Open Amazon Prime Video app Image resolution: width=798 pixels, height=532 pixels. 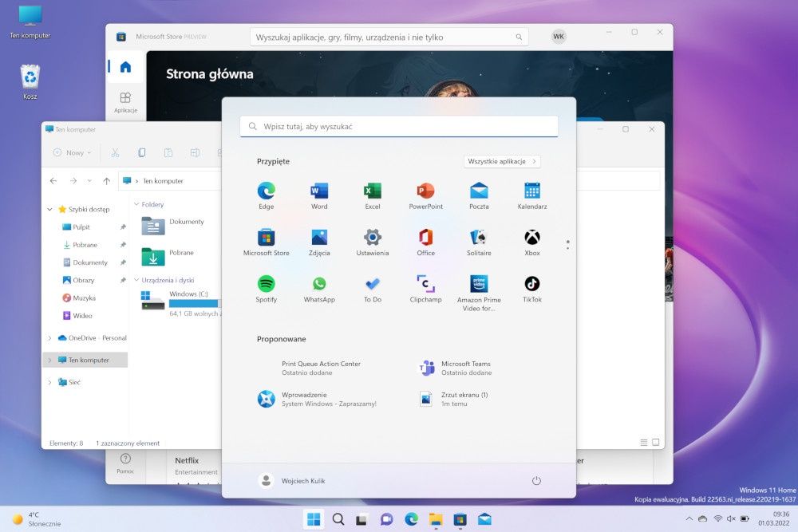click(x=479, y=293)
